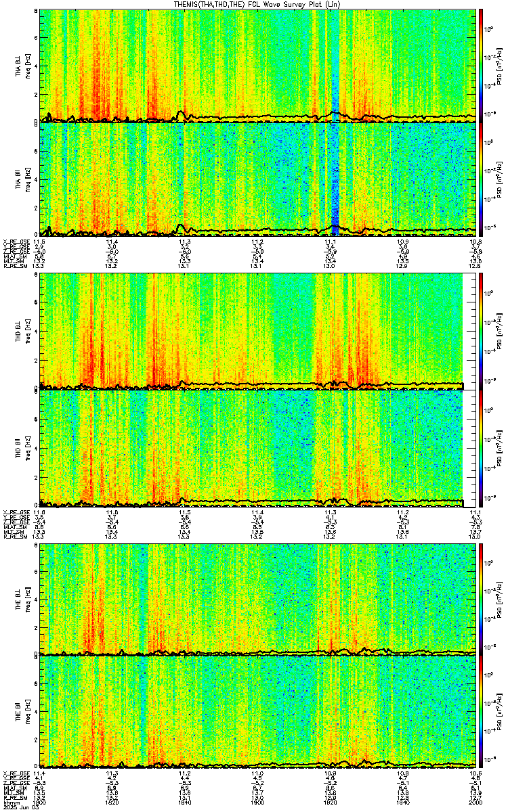Viewport: 508px width, 812px height.
Task: Click the 1840 time tick label
Action: [185, 803]
